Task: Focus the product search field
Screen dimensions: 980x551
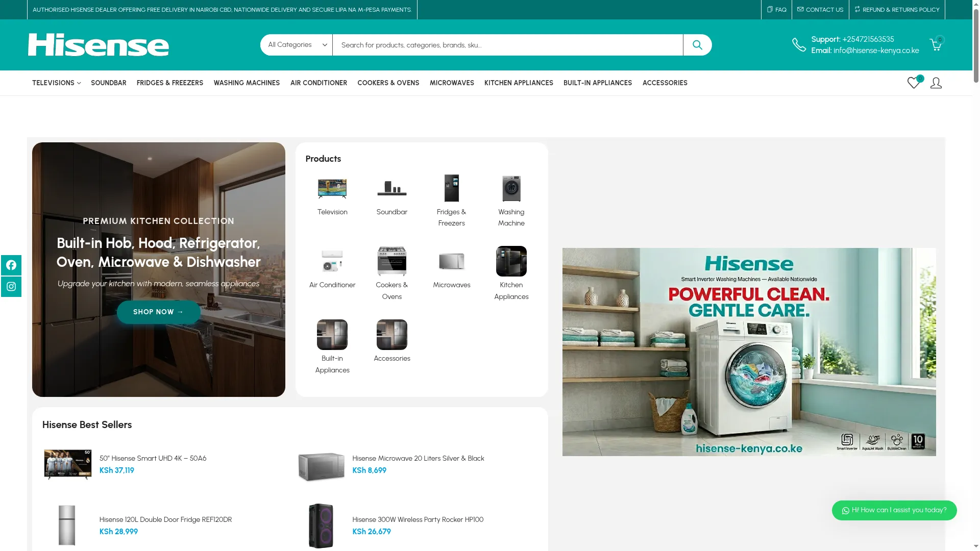Action: (508, 45)
